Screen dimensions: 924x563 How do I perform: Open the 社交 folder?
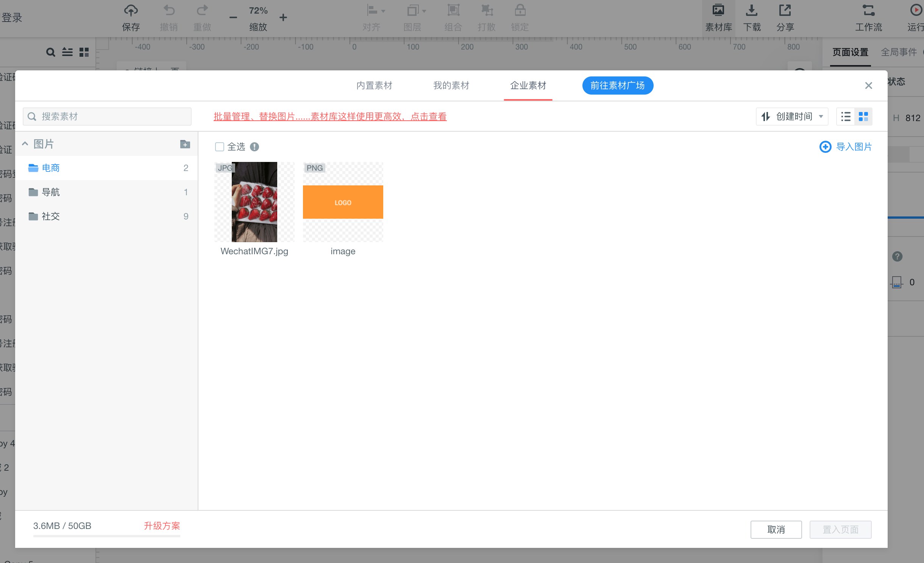click(51, 216)
